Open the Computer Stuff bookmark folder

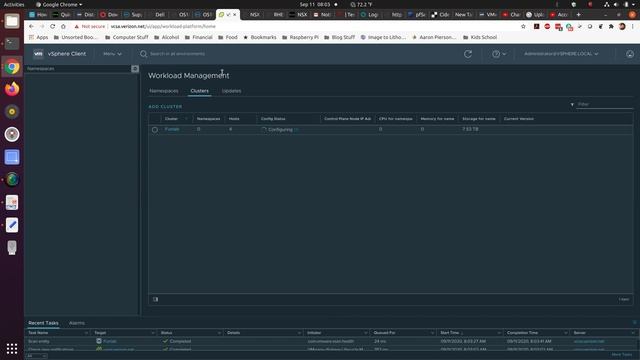coord(127,37)
